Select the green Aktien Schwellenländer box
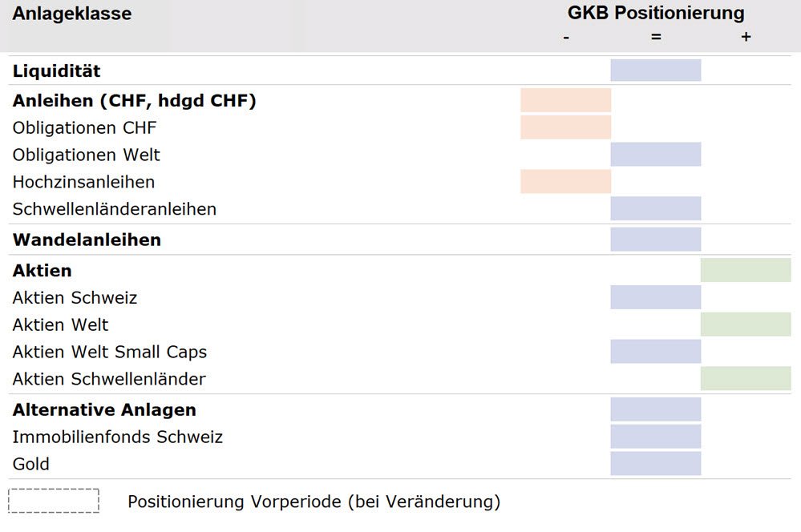801x532 pixels. click(x=746, y=378)
